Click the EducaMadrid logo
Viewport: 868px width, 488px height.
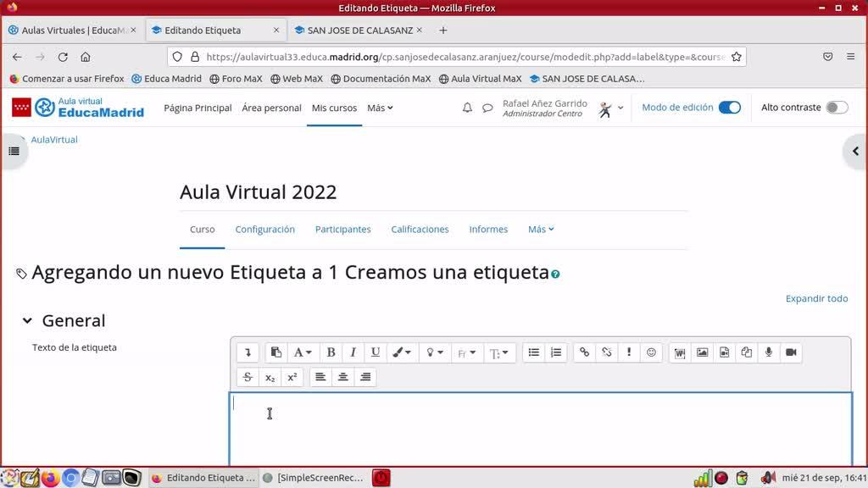[78, 108]
